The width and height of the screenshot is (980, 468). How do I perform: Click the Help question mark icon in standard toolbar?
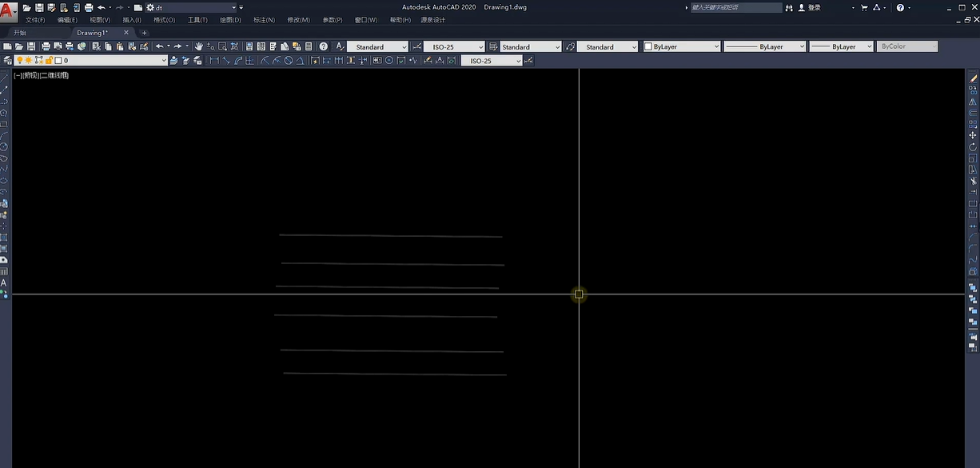click(x=324, y=46)
